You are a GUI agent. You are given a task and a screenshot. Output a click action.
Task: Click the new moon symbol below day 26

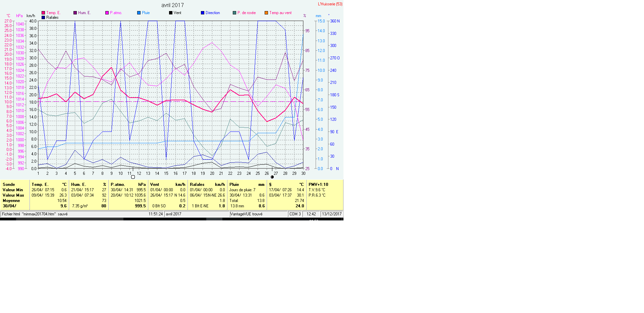(x=272, y=177)
